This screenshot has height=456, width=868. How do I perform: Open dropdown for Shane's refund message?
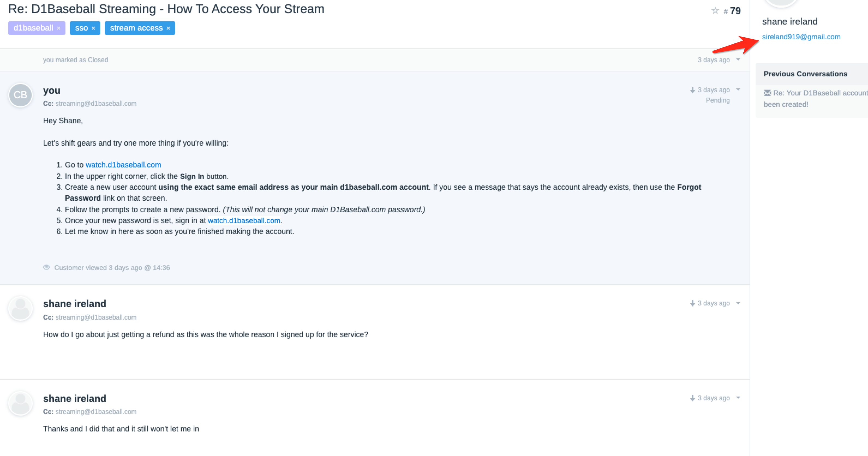[x=738, y=303]
